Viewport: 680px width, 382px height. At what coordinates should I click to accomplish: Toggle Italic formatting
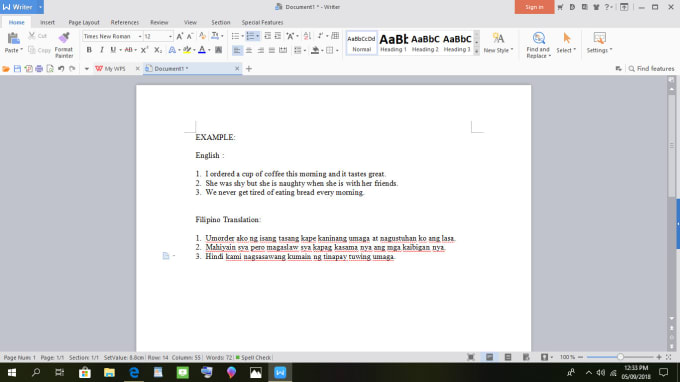101,50
